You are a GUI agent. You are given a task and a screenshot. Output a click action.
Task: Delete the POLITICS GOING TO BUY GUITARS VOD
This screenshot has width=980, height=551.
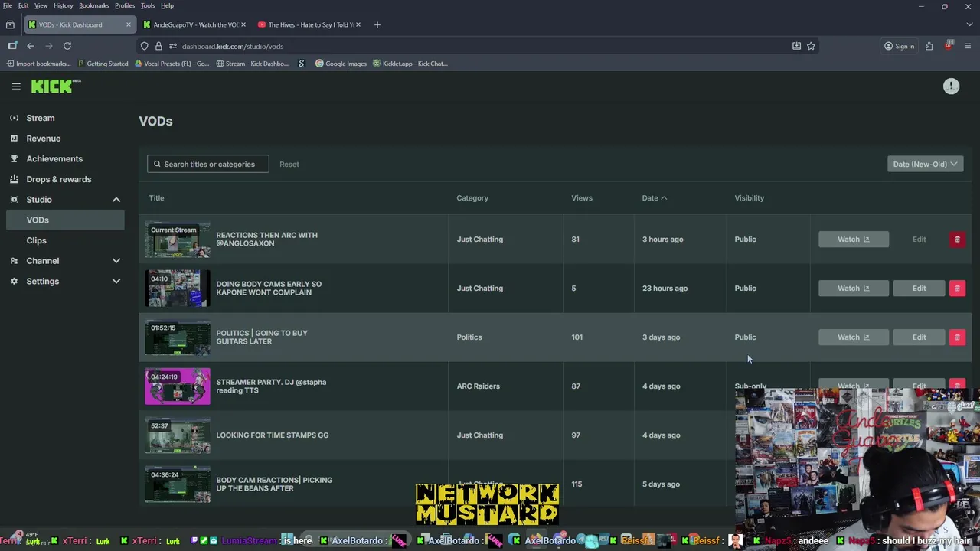957,337
